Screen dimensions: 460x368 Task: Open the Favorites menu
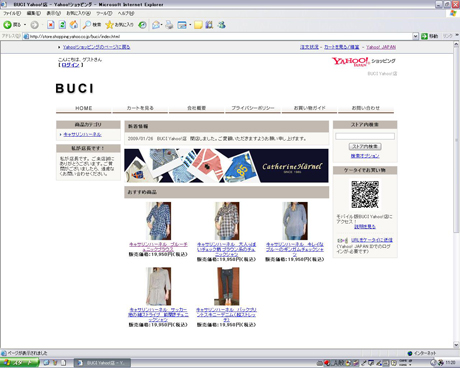pyautogui.click(x=78, y=13)
